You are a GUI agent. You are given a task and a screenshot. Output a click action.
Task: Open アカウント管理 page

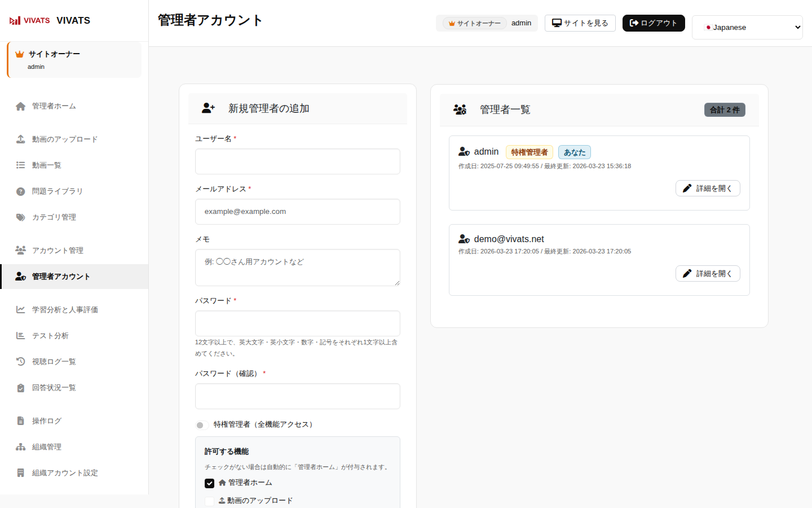(74, 250)
